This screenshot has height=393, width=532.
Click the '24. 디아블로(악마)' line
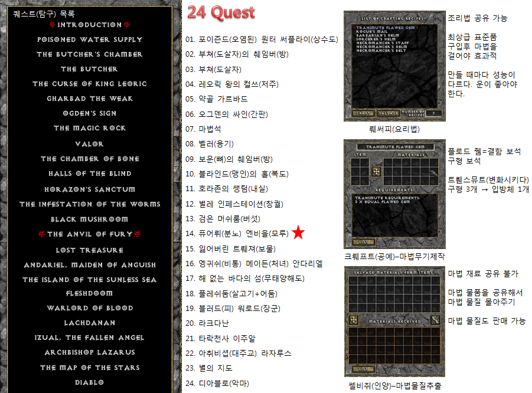point(217,383)
